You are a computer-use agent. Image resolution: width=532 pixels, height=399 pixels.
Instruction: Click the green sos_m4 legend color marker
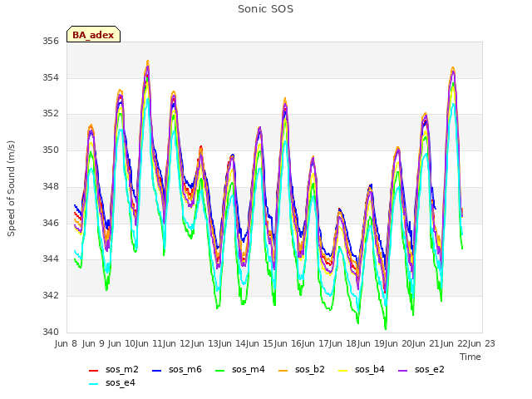(219, 371)
